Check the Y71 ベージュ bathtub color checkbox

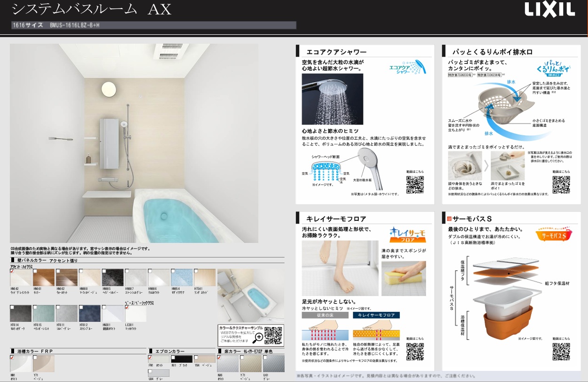36,357
